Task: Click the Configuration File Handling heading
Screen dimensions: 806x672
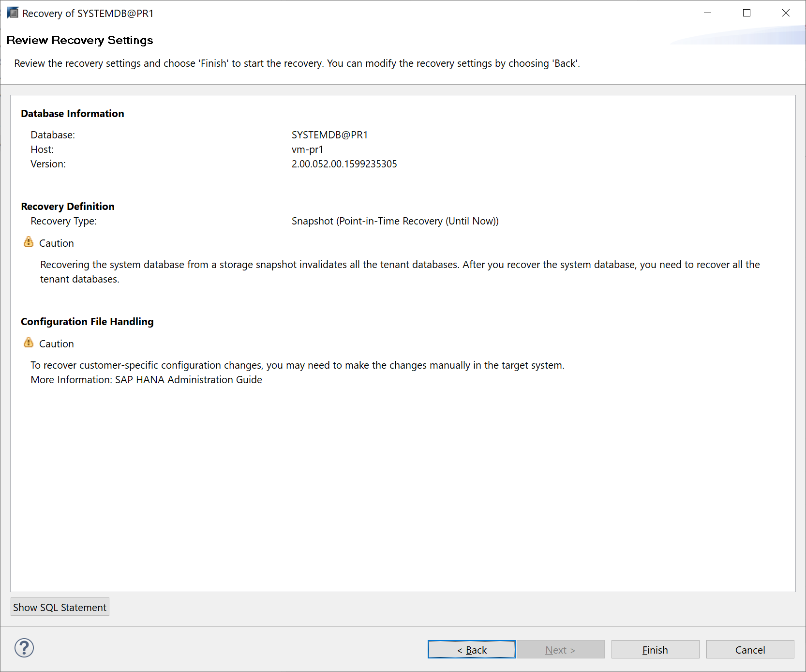Action: point(87,322)
